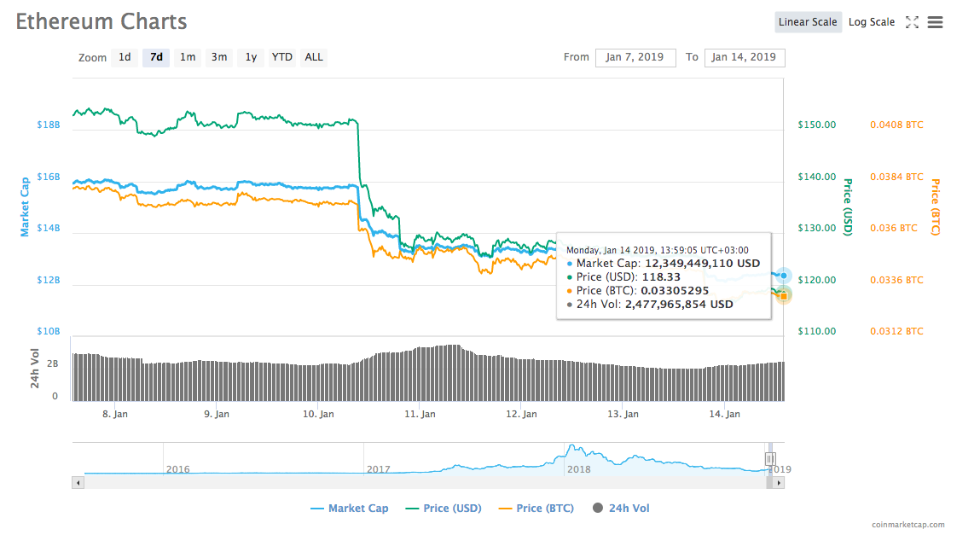The width and height of the screenshot is (980, 535).
Task: Click the $10B market cap axis label
Action: coord(48,331)
